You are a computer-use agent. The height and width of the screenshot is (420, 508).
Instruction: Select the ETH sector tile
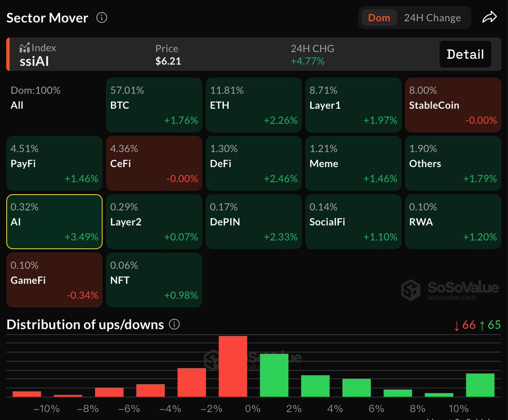(254, 104)
